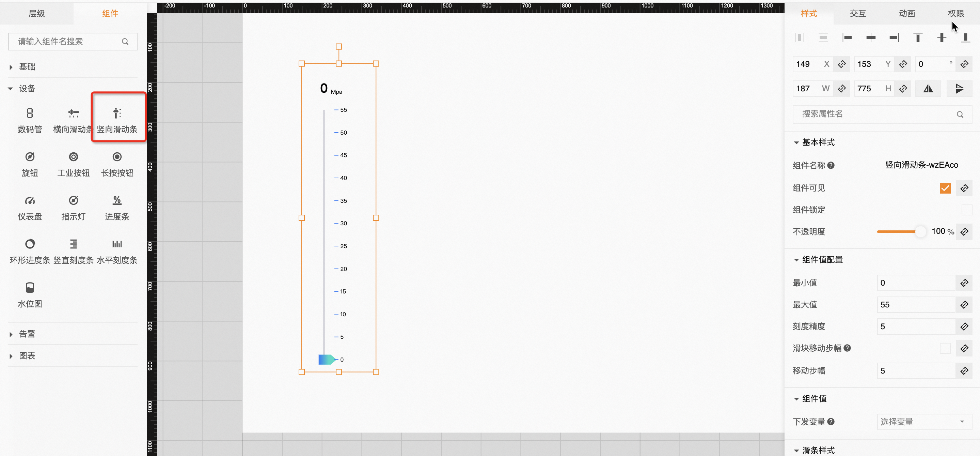Viewport: 980px width, 456px height.
Task: Toggle the 滑块移动步幅 checkbox
Action: pyautogui.click(x=945, y=348)
